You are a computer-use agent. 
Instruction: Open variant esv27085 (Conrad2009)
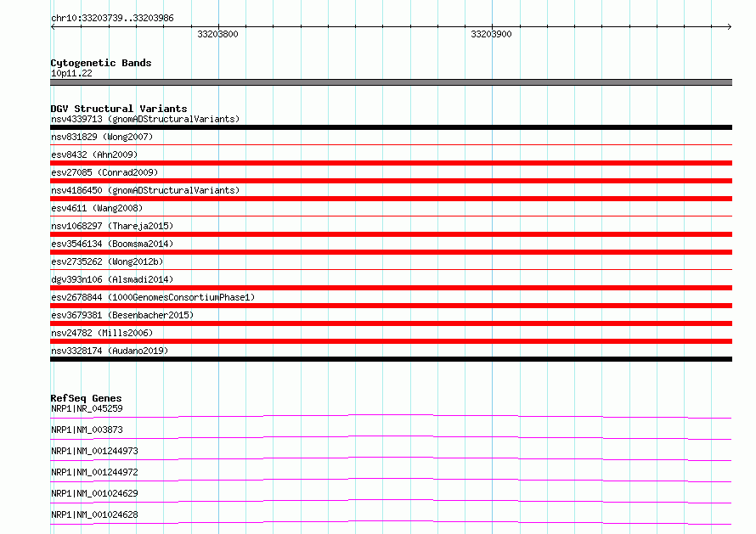104,172
